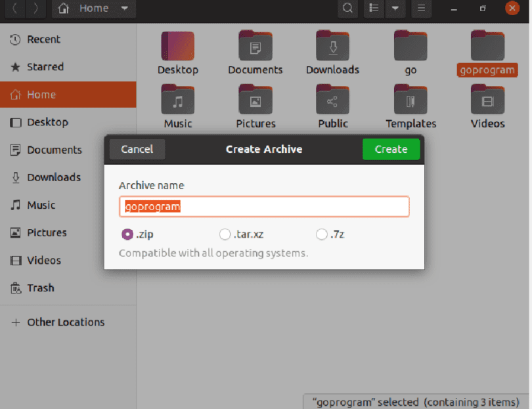The image size is (532, 409).
Task: Open the main hamburger menu
Action: (x=421, y=9)
